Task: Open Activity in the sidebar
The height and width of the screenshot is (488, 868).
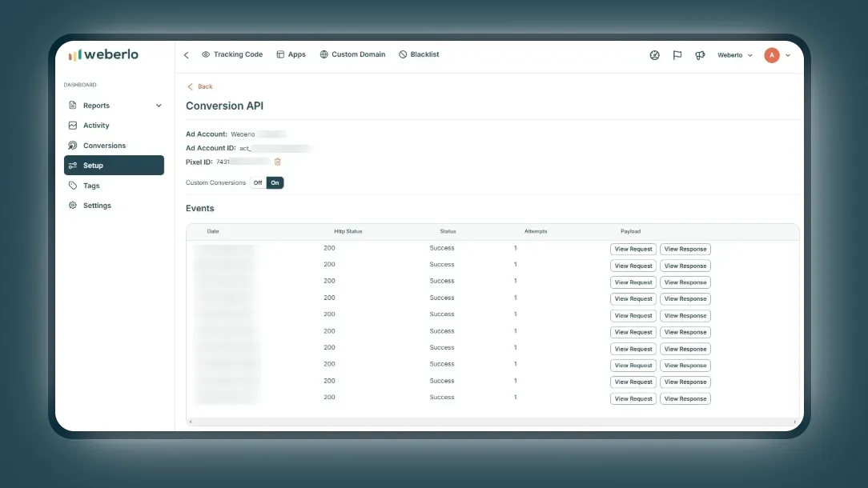Action: [114, 126]
